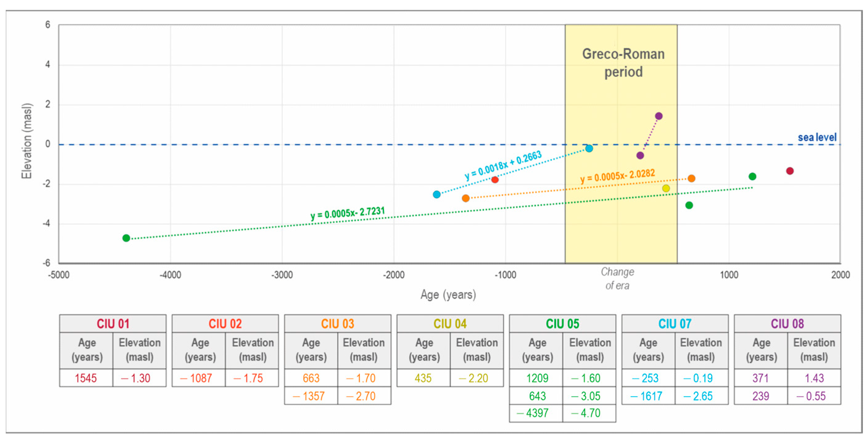Select age value – 1087 in CIU 02
Viewport: 868px width, 441px height.
[196, 378]
